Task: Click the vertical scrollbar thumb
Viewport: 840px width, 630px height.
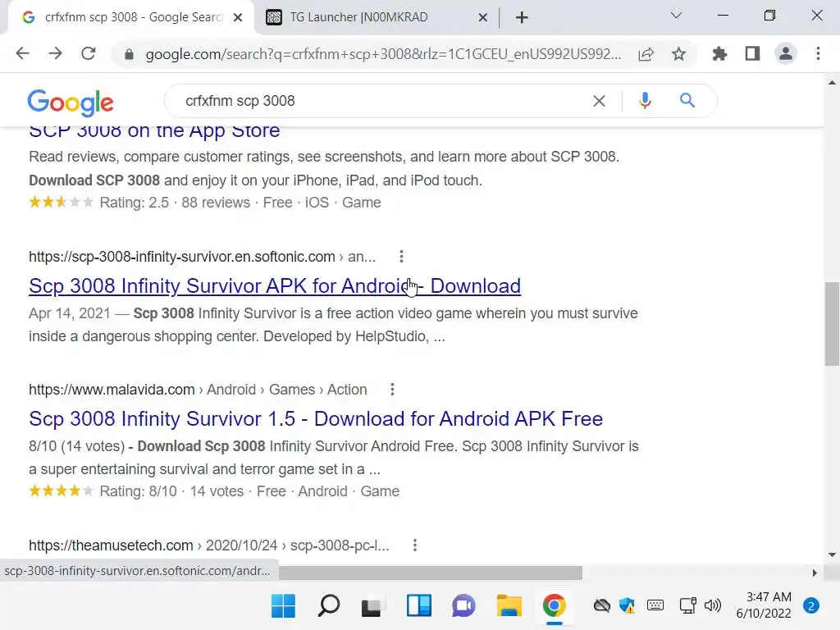Action: coord(832,324)
